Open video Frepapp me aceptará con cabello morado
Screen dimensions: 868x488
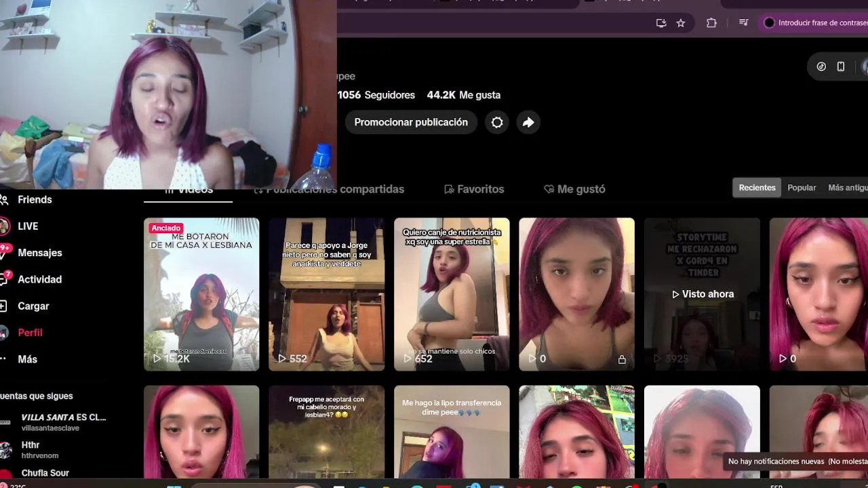326,432
